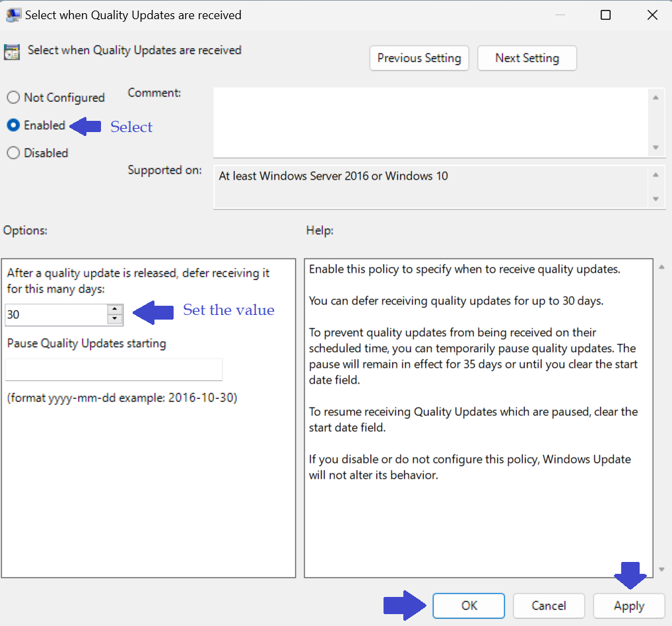Click the deferral days number field
This screenshot has width=672, height=626.
coord(55,315)
